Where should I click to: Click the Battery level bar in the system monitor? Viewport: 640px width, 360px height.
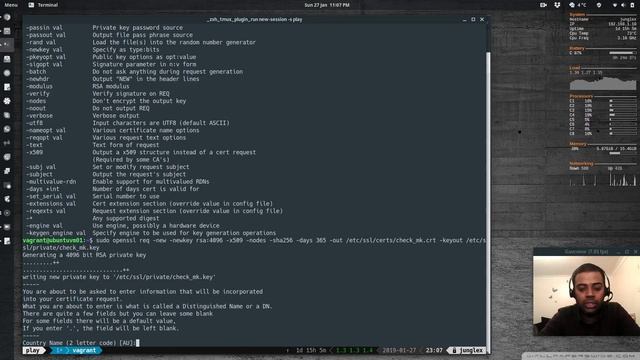point(622,53)
